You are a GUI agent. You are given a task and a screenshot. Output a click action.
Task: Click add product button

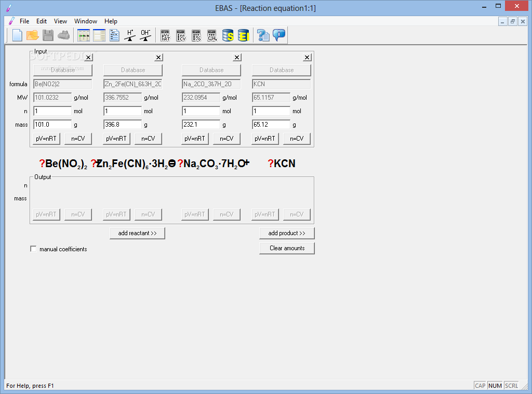pyautogui.click(x=287, y=233)
